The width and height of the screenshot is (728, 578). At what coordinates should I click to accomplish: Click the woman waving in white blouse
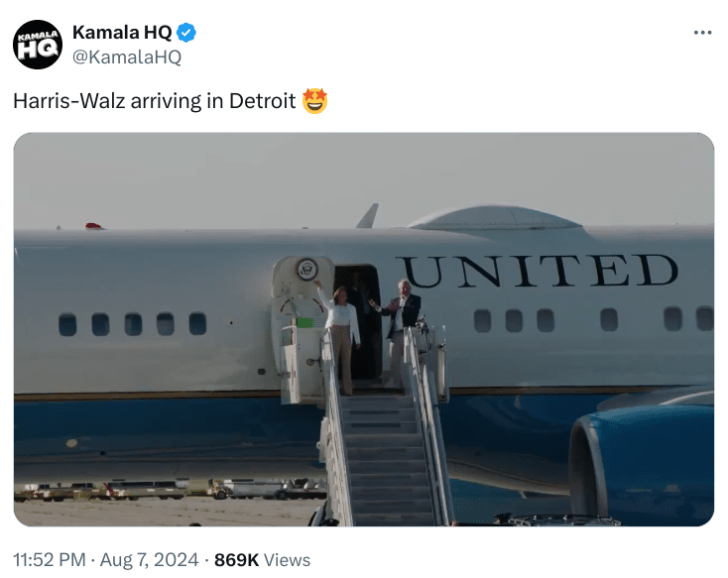click(x=343, y=332)
